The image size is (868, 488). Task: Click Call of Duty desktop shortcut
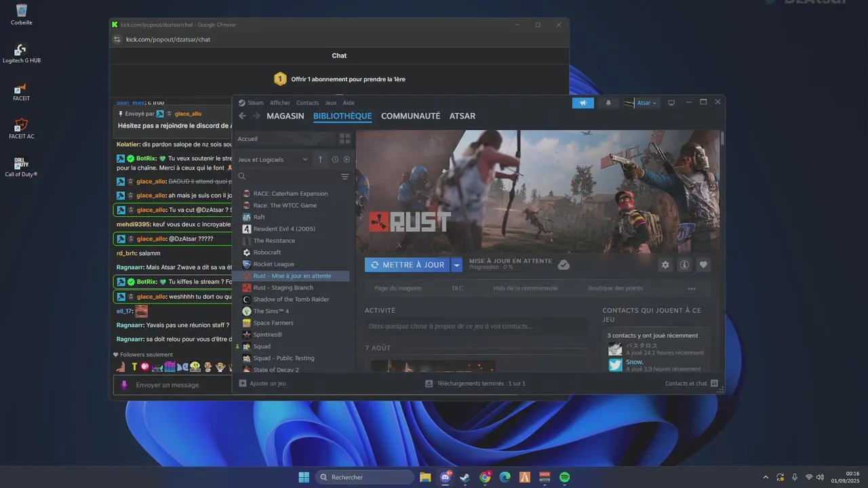(22, 167)
